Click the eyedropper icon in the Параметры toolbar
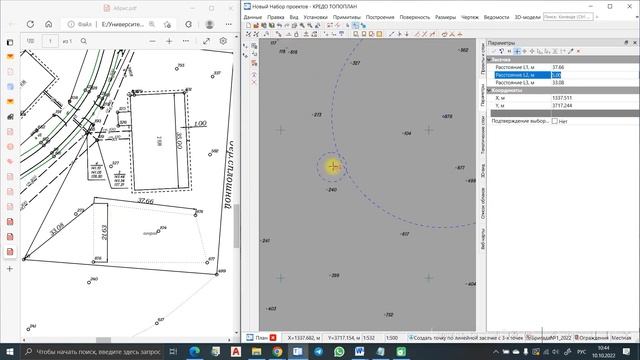Viewport: 640px width, 360px height. [x=571, y=51]
